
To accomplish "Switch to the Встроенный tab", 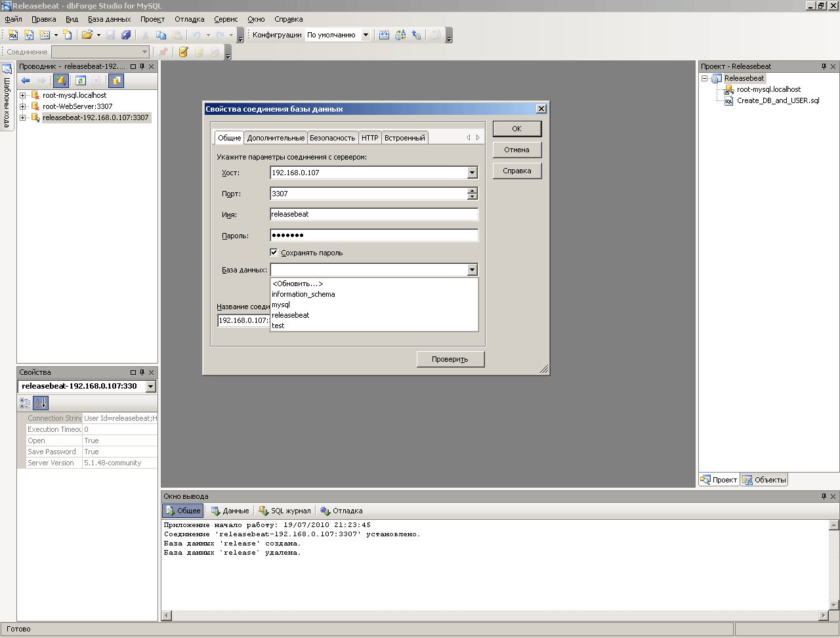I will coord(405,138).
